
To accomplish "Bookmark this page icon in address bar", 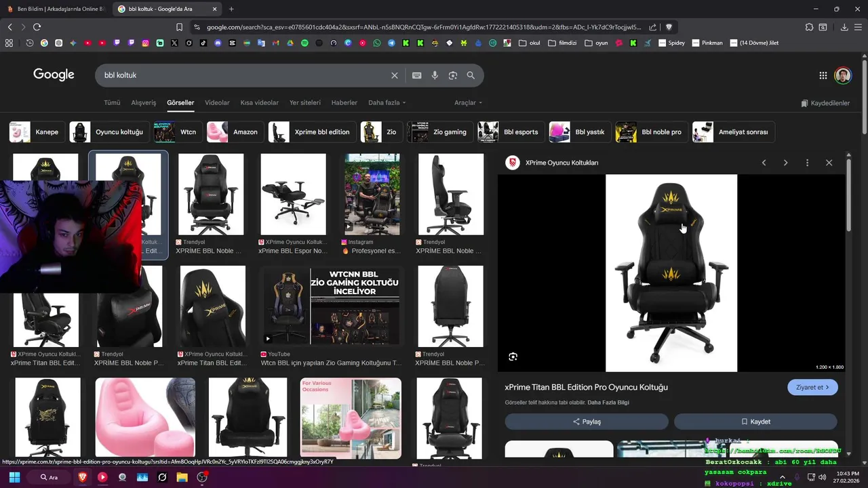I will pos(179,27).
